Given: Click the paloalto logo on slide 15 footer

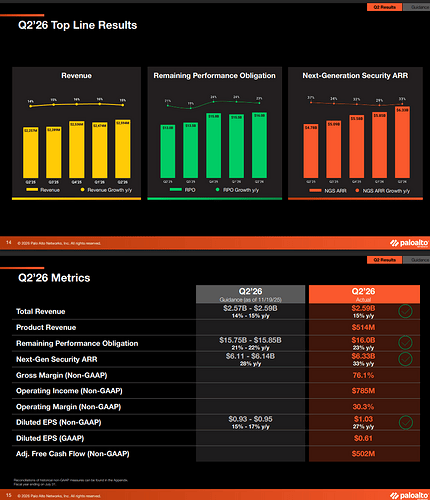Looking at the screenshot, I should tap(409, 495).
